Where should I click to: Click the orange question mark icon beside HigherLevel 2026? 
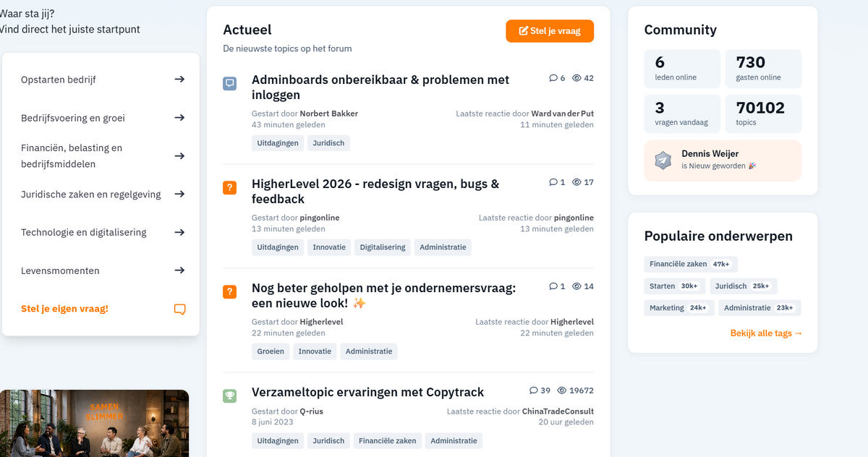[x=229, y=187]
